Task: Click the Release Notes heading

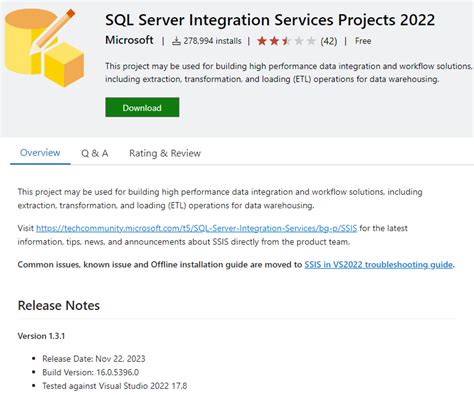Action: [59, 305]
